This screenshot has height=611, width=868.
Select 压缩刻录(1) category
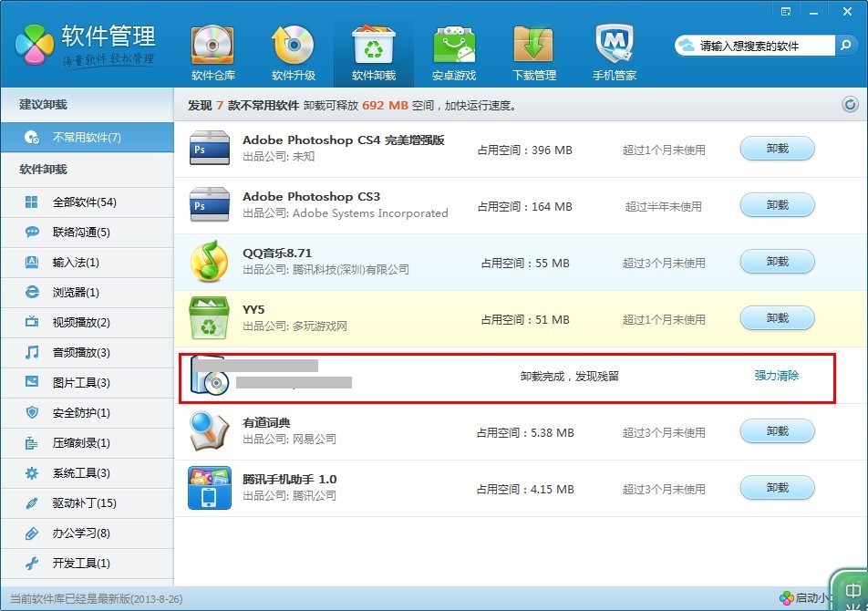[x=87, y=443]
